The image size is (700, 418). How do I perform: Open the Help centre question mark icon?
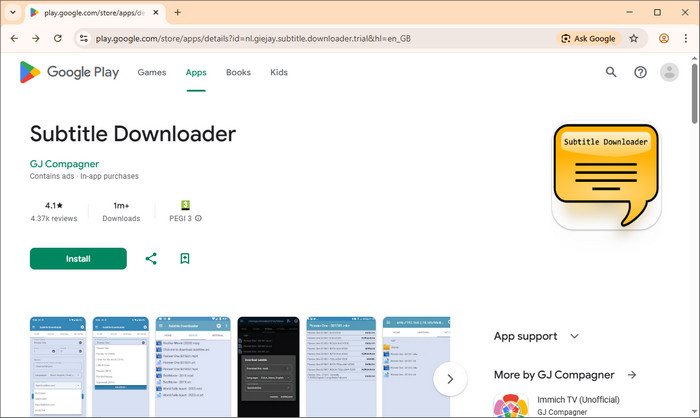640,72
